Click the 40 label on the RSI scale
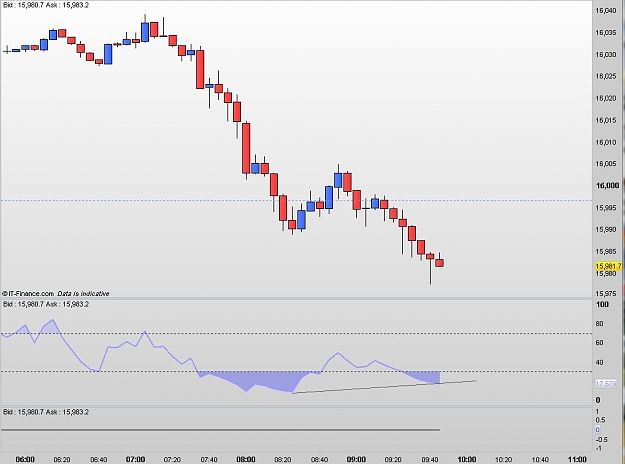This screenshot has height=464, width=625. [599, 363]
